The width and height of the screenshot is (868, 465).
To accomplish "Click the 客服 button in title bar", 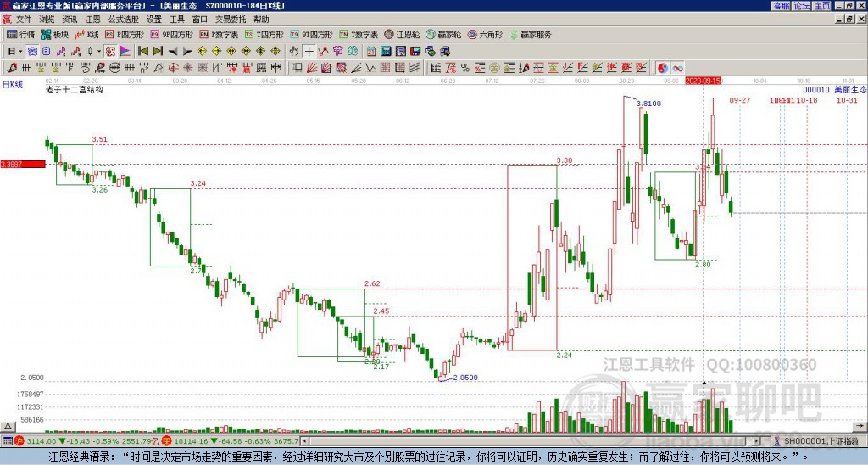I will coord(781,6).
